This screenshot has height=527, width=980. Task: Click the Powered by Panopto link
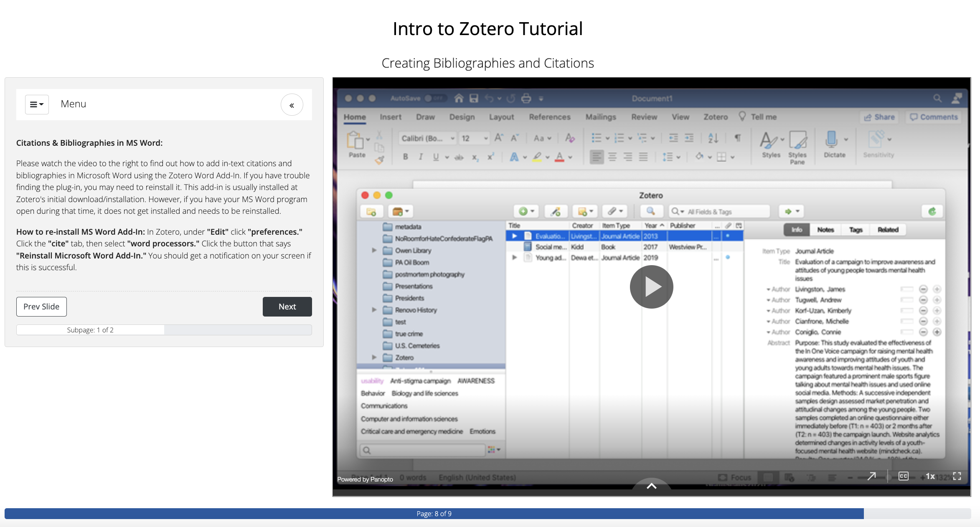(365, 479)
